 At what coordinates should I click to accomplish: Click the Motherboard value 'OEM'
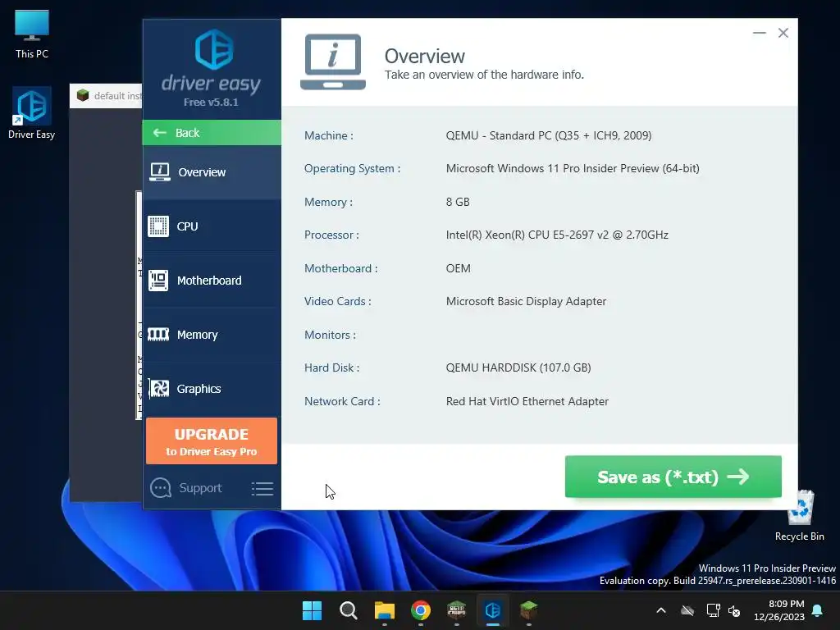pyautogui.click(x=458, y=268)
